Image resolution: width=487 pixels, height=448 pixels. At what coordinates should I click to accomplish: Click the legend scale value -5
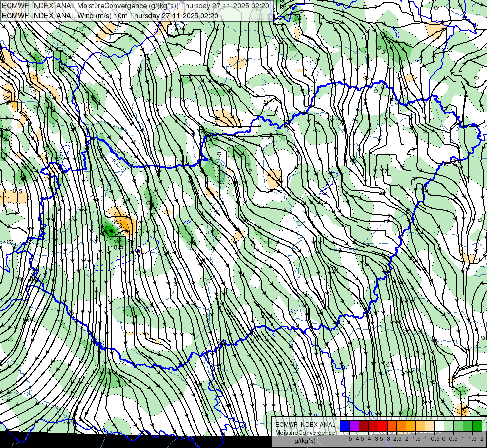(x=349, y=439)
